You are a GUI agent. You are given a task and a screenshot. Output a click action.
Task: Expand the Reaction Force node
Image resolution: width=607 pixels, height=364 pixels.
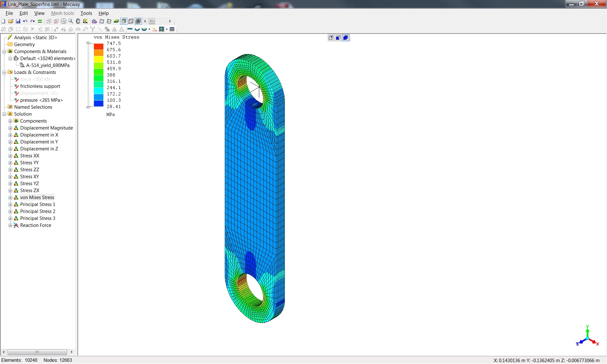tap(10, 225)
